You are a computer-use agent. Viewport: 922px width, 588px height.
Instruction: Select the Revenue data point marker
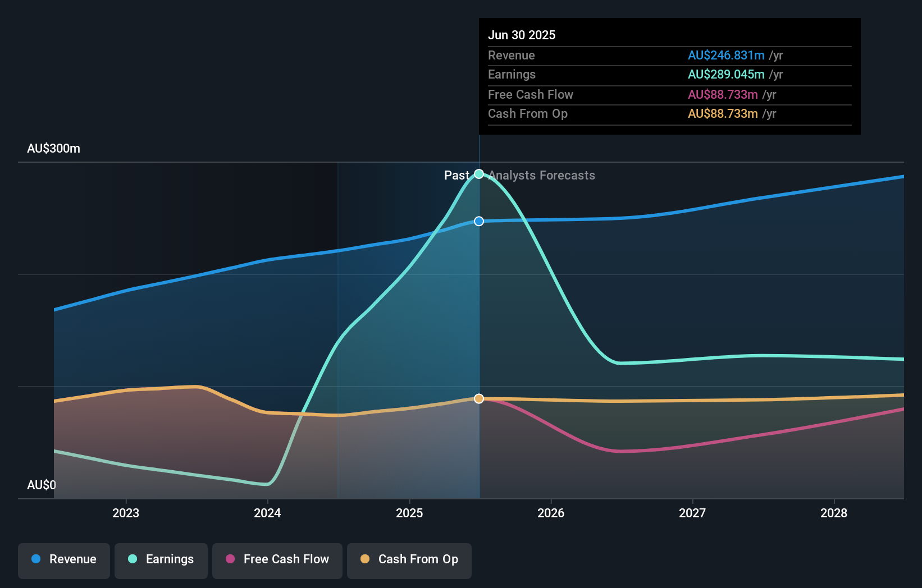[479, 221]
